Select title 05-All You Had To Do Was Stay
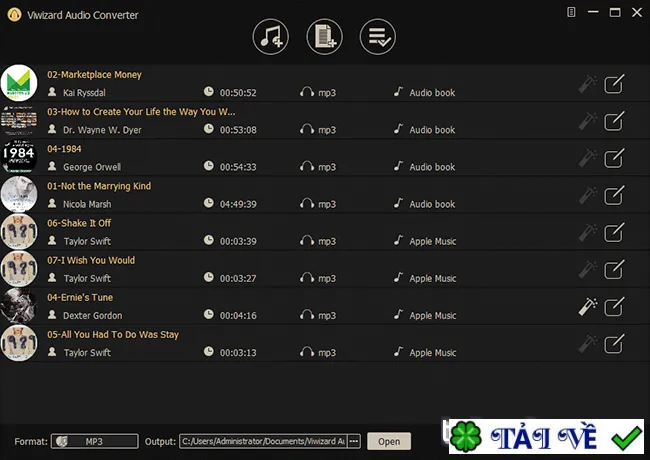 coord(113,334)
